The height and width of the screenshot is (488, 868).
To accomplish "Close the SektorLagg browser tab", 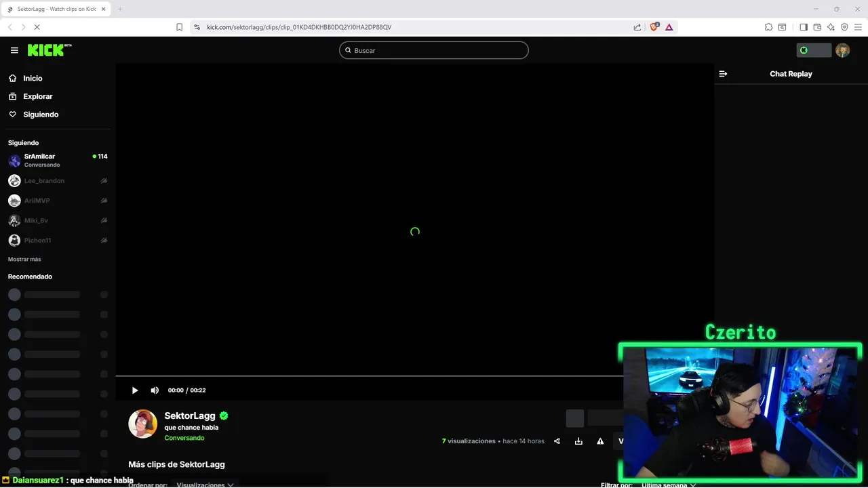I will click(104, 9).
